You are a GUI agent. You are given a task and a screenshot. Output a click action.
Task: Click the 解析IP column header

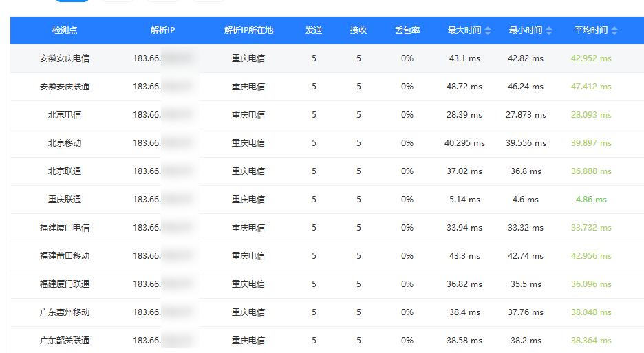(162, 30)
